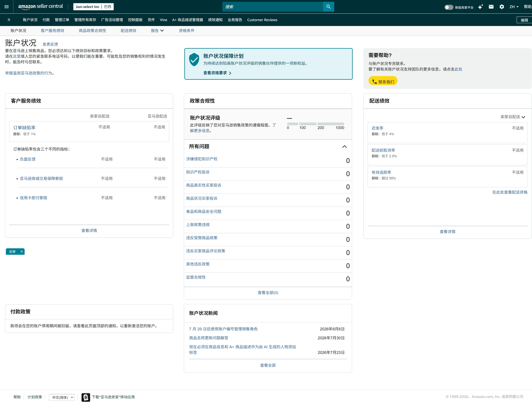Image resolution: width=532 pixels, height=413 pixels.
Task: Click the shield checkmark icon
Action: pyautogui.click(x=194, y=59)
